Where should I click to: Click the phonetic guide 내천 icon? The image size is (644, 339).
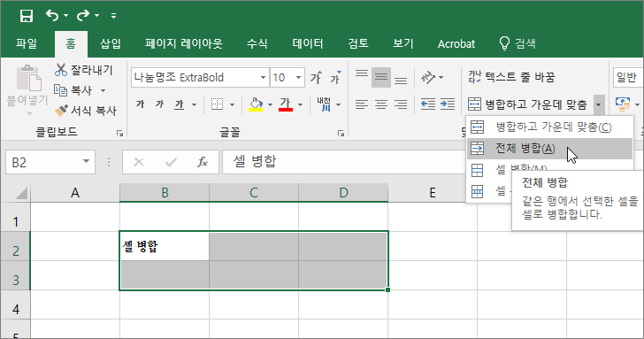tap(324, 104)
